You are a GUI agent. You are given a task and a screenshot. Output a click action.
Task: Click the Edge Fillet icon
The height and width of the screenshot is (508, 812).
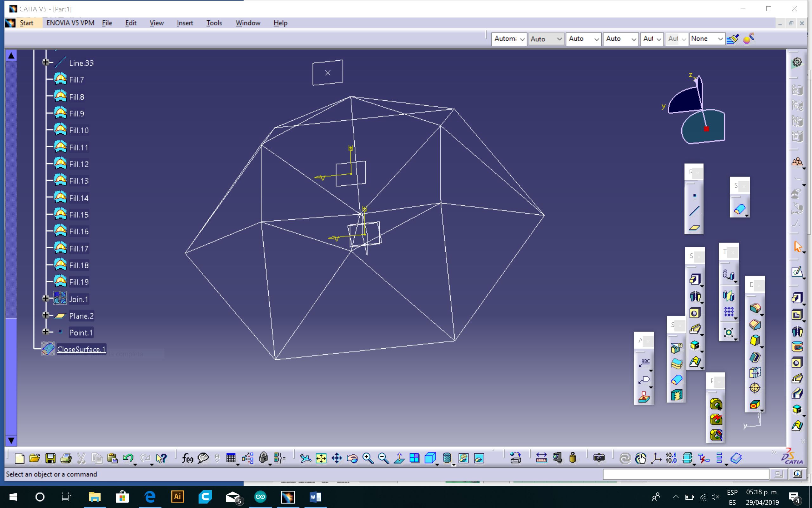pos(755,308)
